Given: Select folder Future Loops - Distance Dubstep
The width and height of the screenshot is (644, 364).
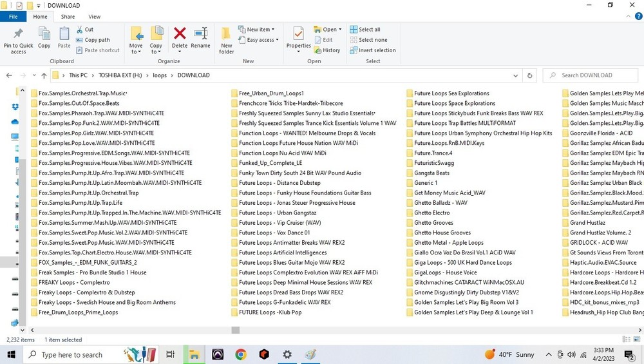Looking at the screenshot, I should point(276,183).
